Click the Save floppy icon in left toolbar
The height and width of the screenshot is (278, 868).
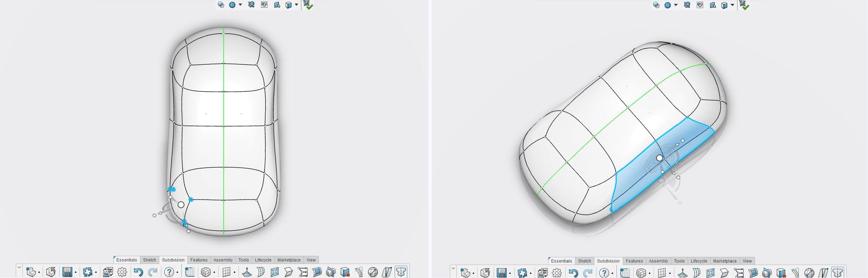[x=67, y=272]
